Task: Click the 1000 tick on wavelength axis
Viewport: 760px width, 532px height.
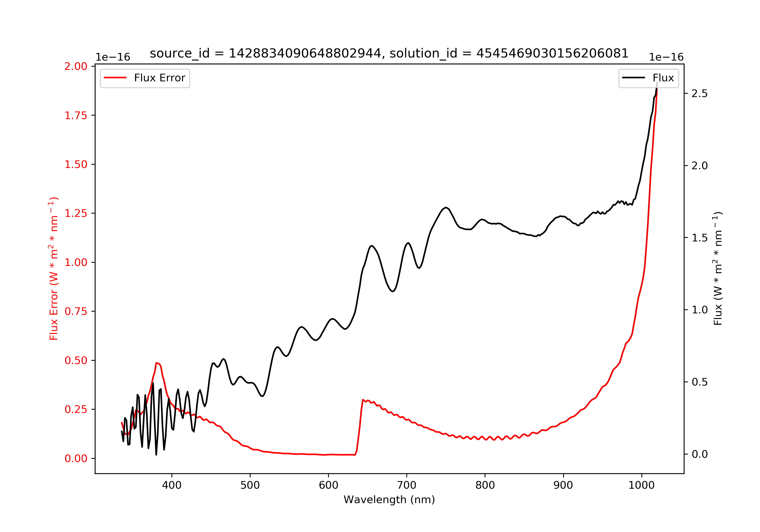Action: 641,485
